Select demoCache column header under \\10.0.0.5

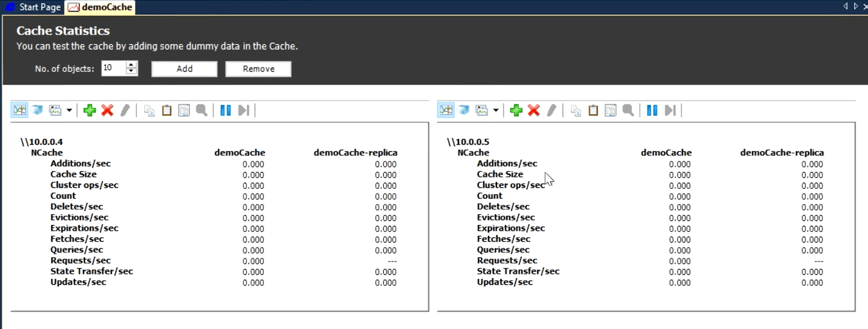pyautogui.click(x=666, y=152)
